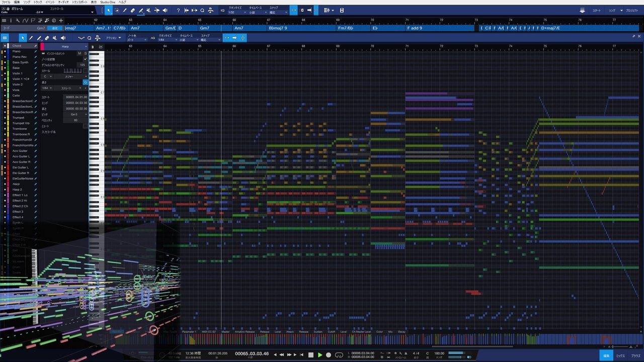644x362 pixels.
Task: Select the arrow tool in main toolbar
Action: point(109,10)
